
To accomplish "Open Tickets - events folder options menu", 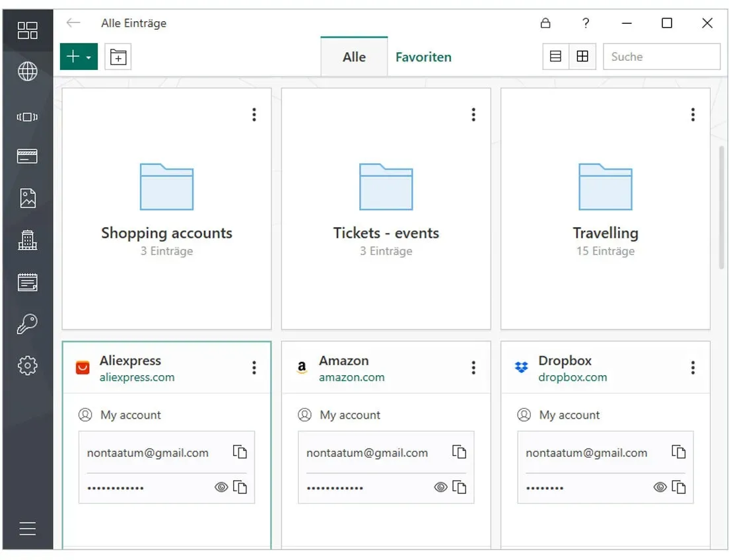I will point(473,114).
